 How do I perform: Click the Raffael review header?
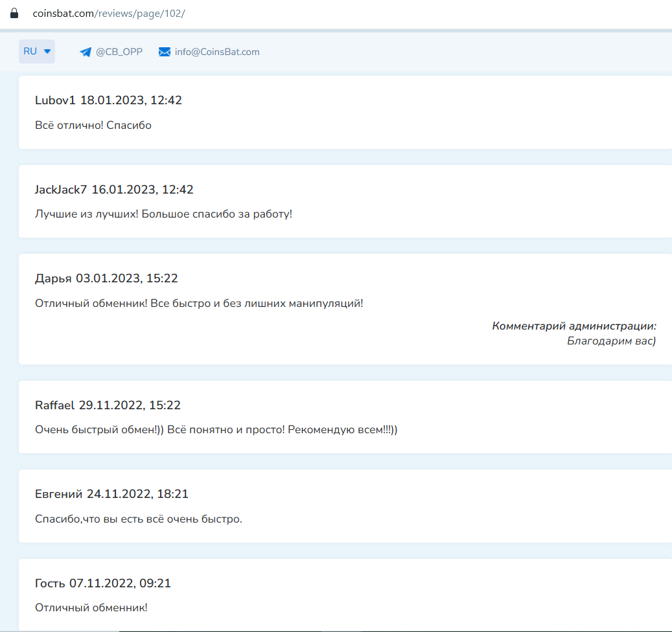pyautogui.click(x=108, y=405)
